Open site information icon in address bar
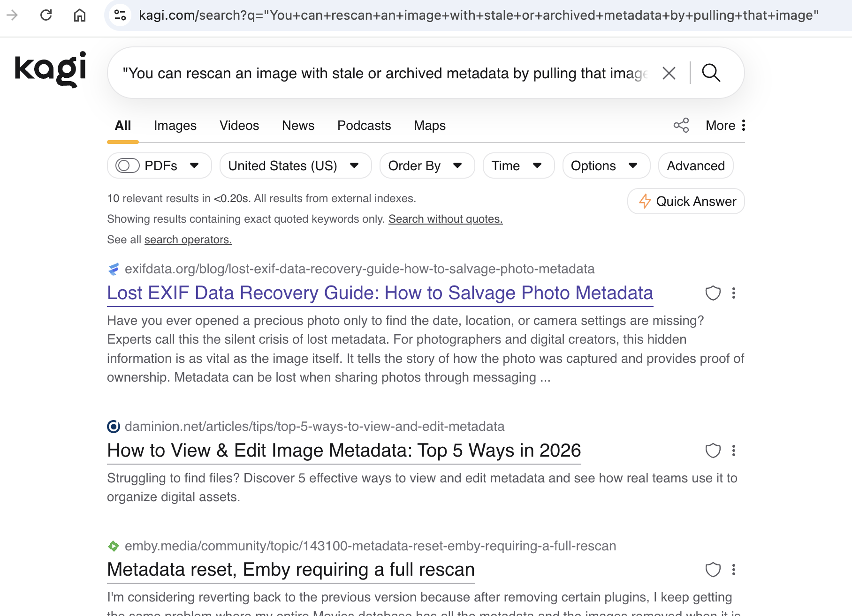Image resolution: width=852 pixels, height=616 pixels. (121, 15)
